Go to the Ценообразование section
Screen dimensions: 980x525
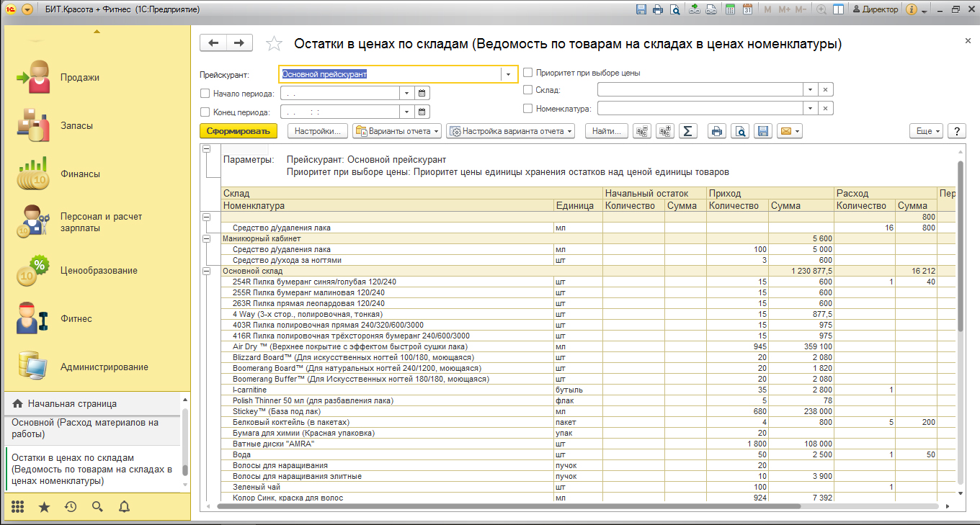point(99,271)
